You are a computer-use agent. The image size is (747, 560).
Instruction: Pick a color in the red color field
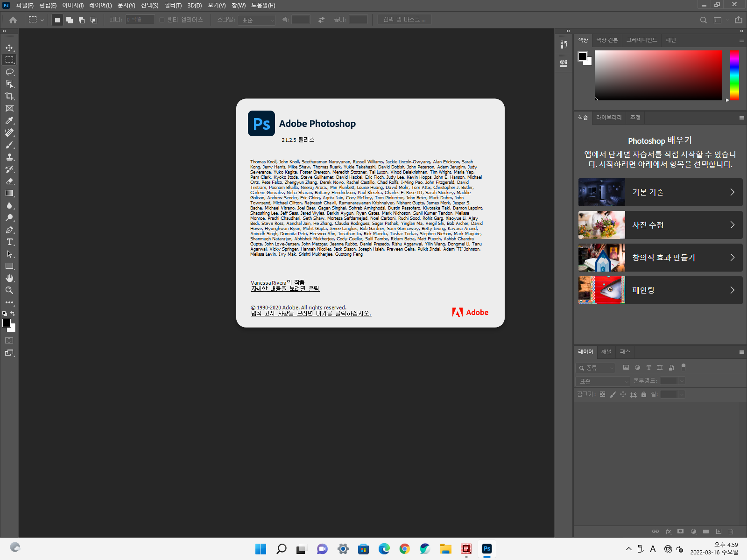click(658, 75)
